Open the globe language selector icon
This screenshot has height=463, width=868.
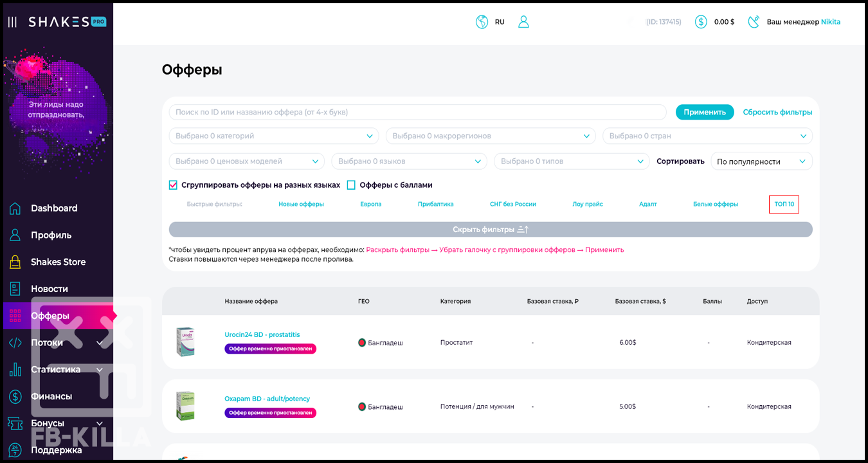482,22
